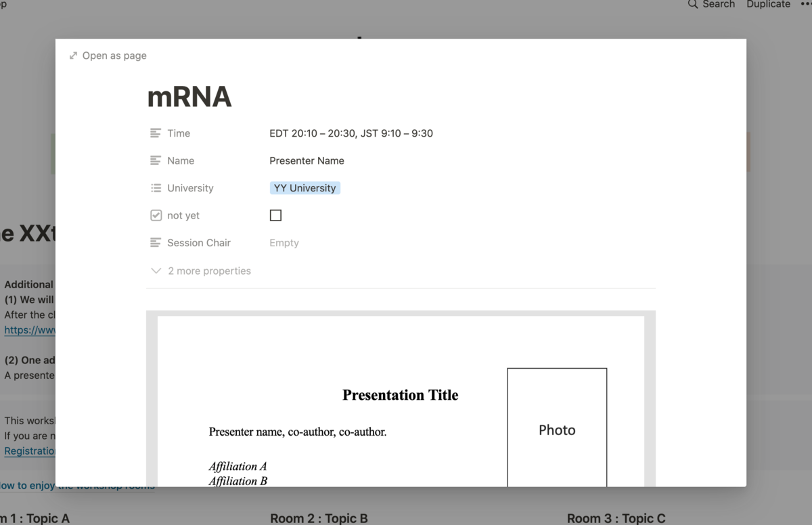
Task: Select the Room 2 : Topic B heading
Action: click(x=319, y=518)
